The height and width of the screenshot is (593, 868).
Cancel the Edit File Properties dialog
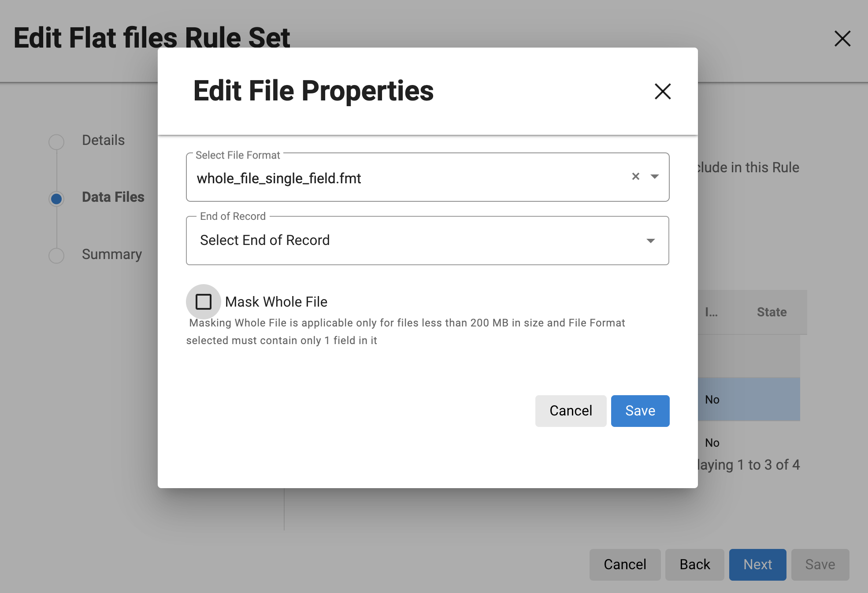click(570, 411)
